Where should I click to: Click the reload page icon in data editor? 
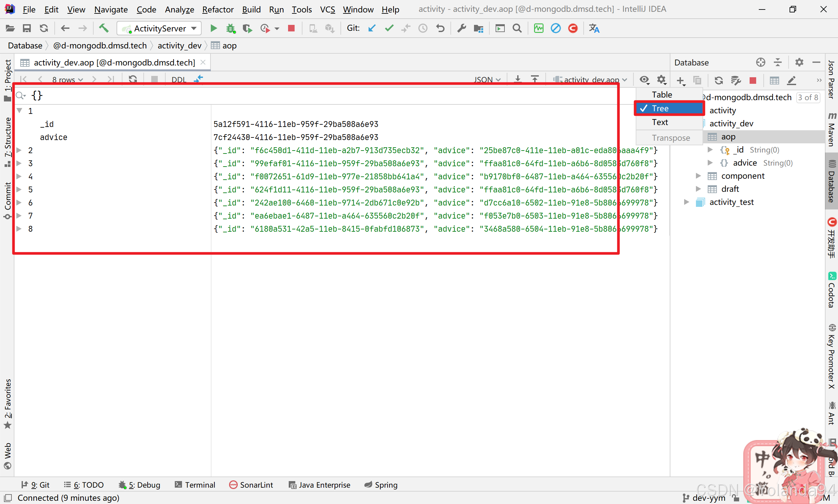tap(133, 80)
